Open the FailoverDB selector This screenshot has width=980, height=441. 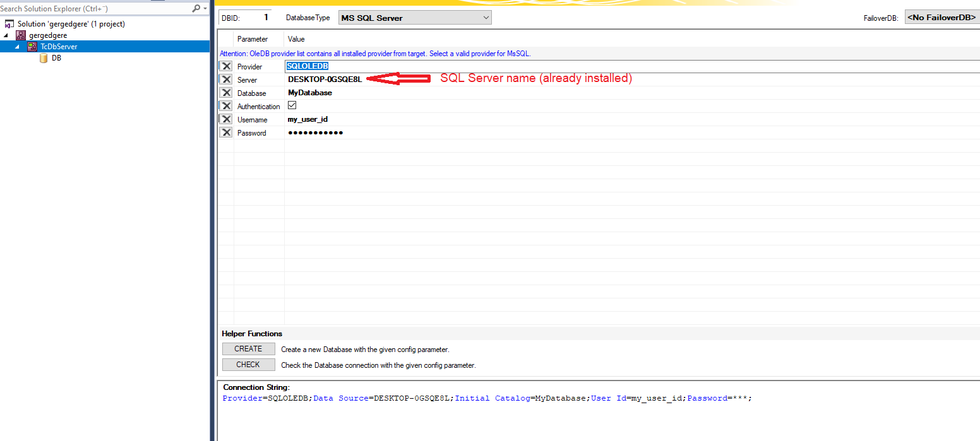[x=941, y=17]
